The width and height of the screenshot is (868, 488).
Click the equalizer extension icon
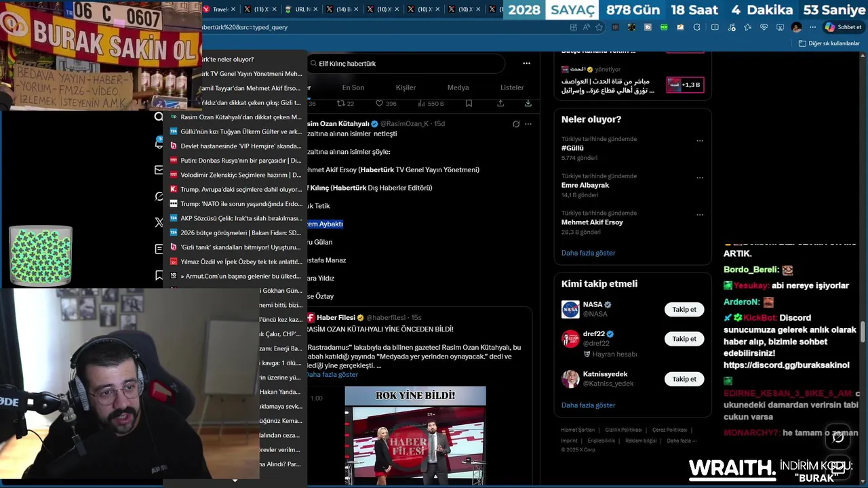click(x=615, y=27)
